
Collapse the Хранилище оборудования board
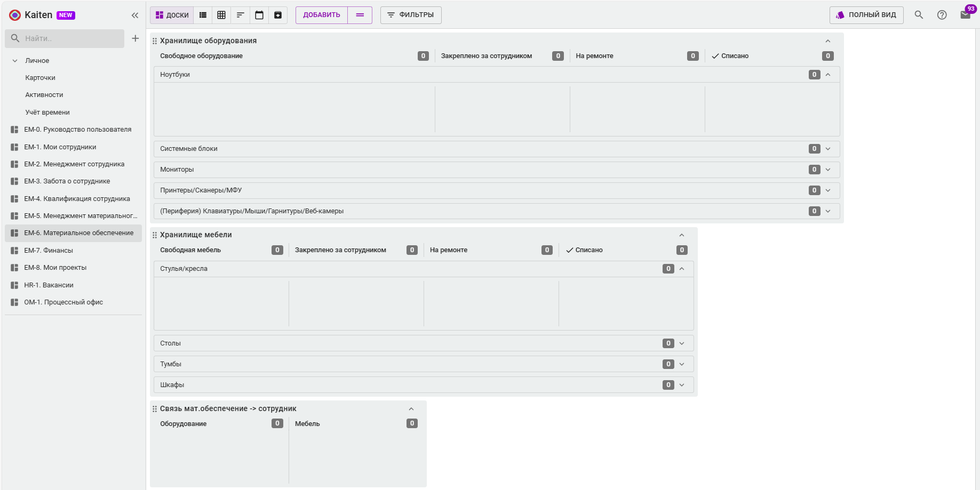click(828, 41)
